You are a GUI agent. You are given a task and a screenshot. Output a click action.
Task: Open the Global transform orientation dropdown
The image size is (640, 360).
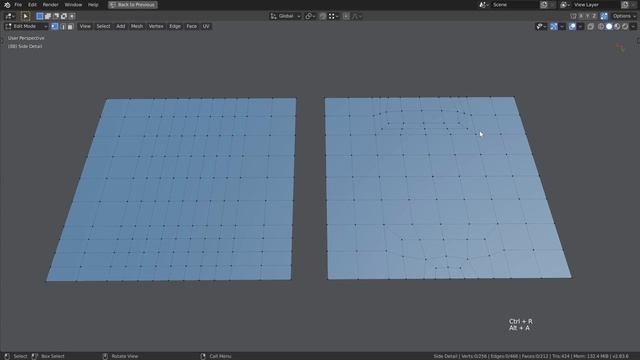[x=285, y=16]
